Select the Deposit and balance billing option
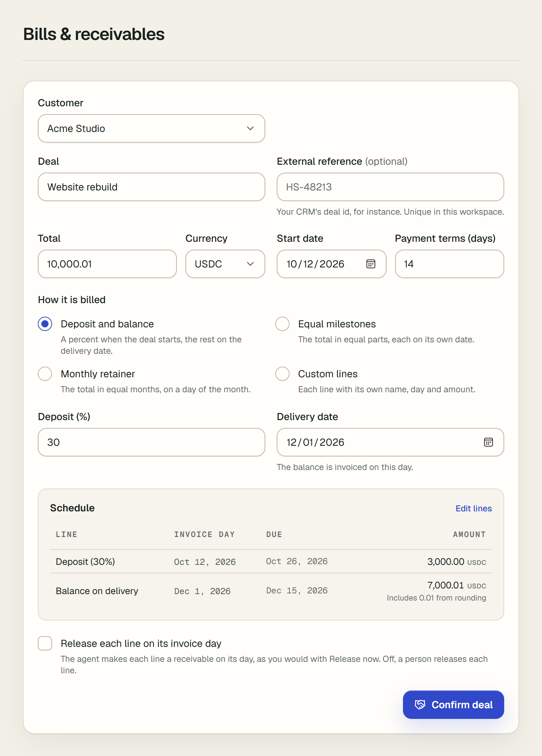The width and height of the screenshot is (542, 756). (x=45, y=324)
